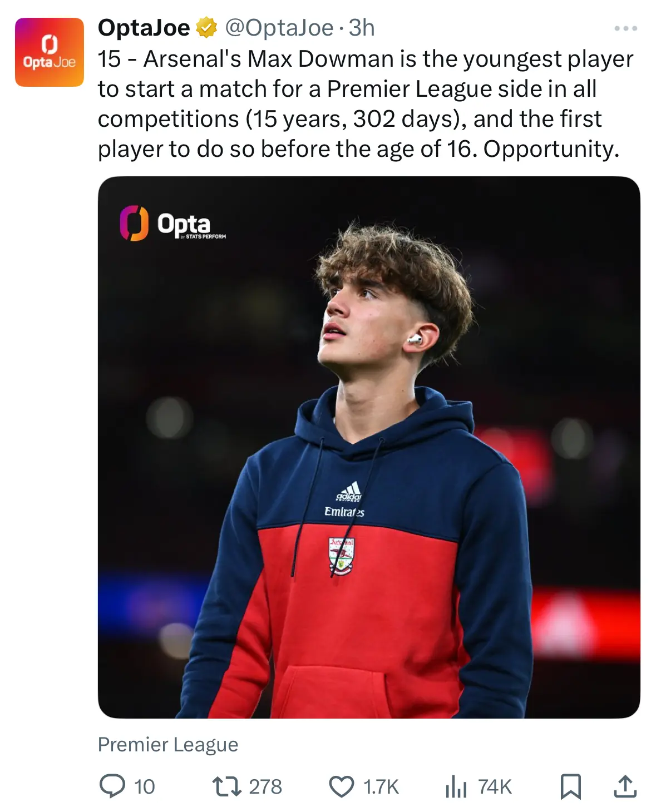Open the @OptaJoe handle link
The height and width of the screenshot is (812, 656).
coord(279,28)
